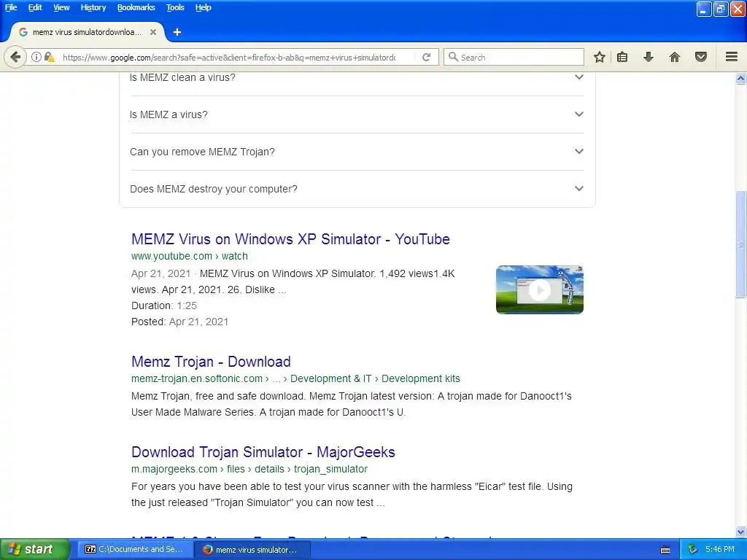Click the www.youtube.com › watch URL
The width and height of the screenshot is (747, 560).
190,256
